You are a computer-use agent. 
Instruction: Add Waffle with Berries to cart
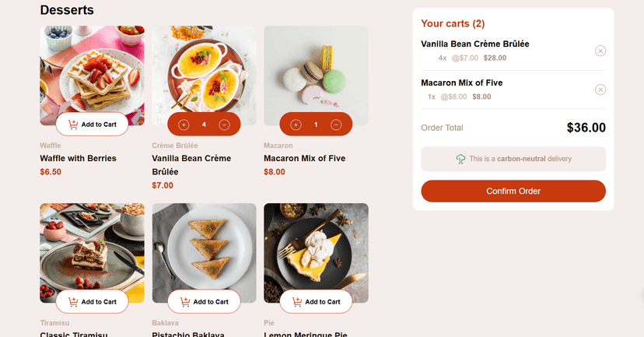[93, 125]
